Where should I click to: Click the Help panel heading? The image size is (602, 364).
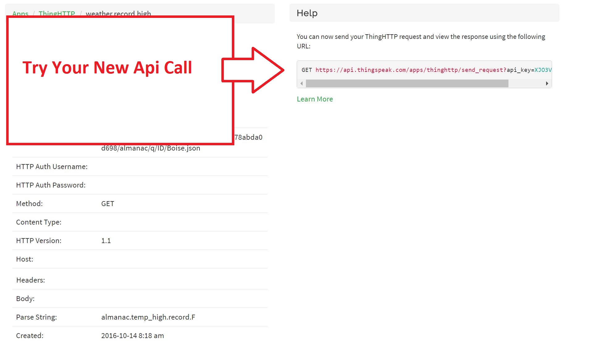click(307, 13)
